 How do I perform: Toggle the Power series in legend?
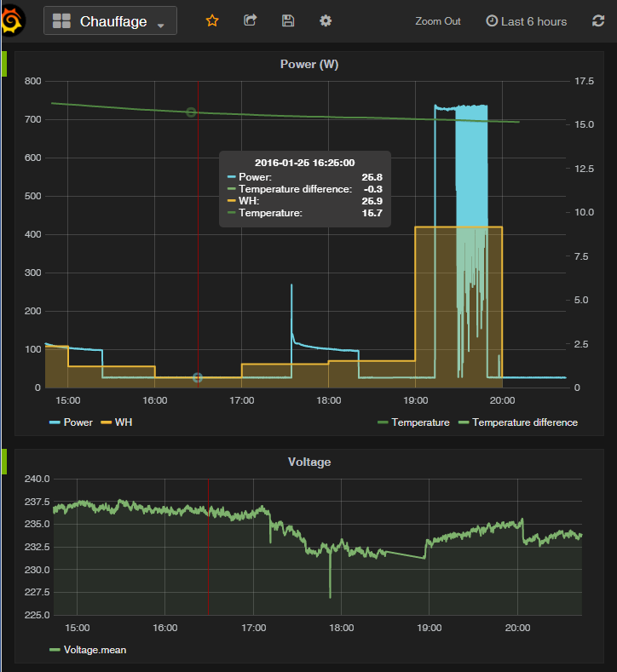[78, 422]
